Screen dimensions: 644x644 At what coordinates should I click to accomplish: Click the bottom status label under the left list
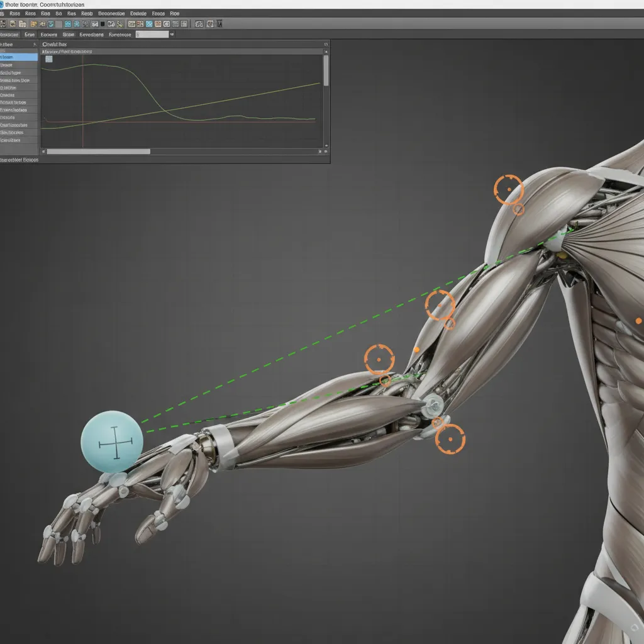pyautogui.click(x=19, y=160)
